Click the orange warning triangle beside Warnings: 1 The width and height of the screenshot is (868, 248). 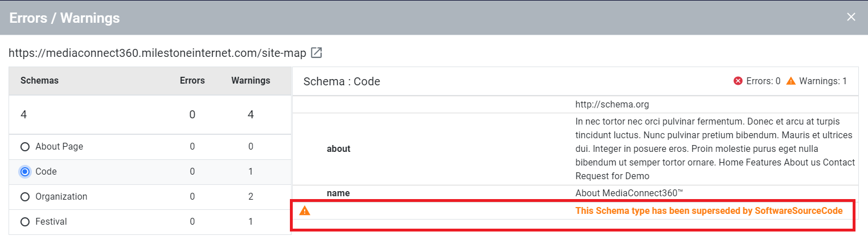tap(791, 81)
